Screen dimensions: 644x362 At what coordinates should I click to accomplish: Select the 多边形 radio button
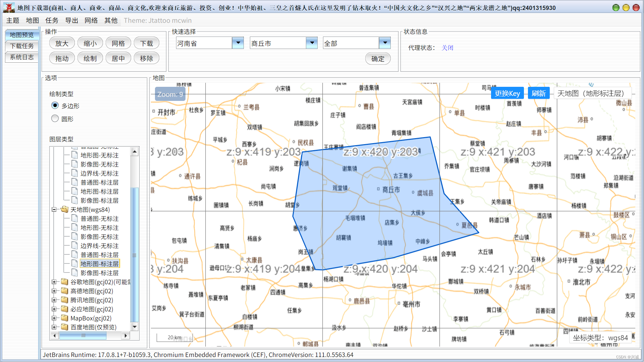click(x=55, y=106)
